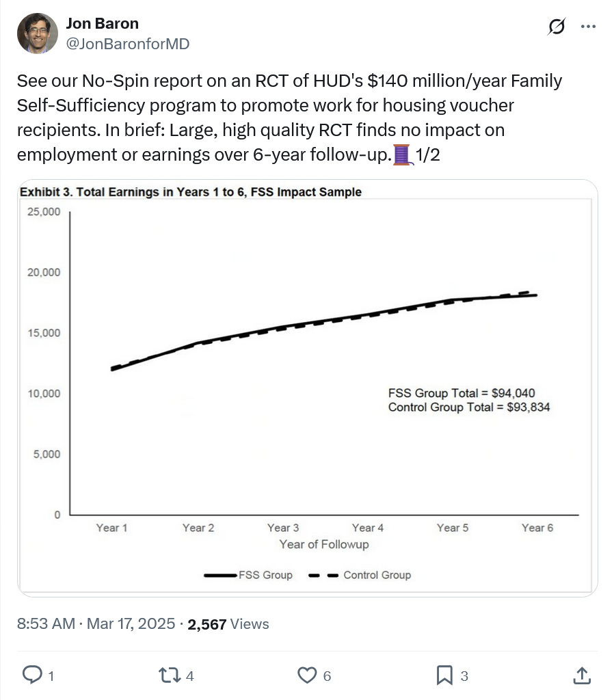Click the tweet text about HUD's program
The height and width of the screenshot is (700, 614).
click(289, 118)
